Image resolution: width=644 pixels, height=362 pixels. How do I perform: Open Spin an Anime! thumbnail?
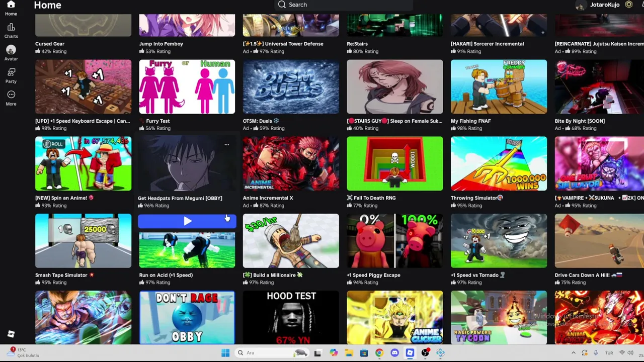pyautogui.click(x=83, y=164)
